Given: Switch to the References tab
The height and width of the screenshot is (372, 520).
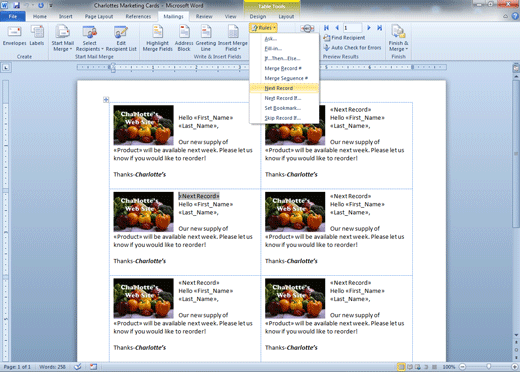Looking at the screenshot, I should coord(138,16).
